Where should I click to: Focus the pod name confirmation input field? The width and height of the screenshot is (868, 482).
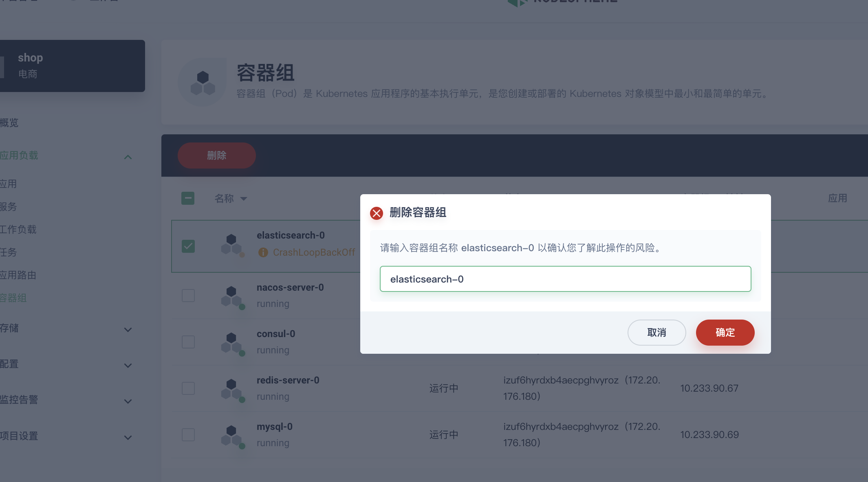pos(565,279)
